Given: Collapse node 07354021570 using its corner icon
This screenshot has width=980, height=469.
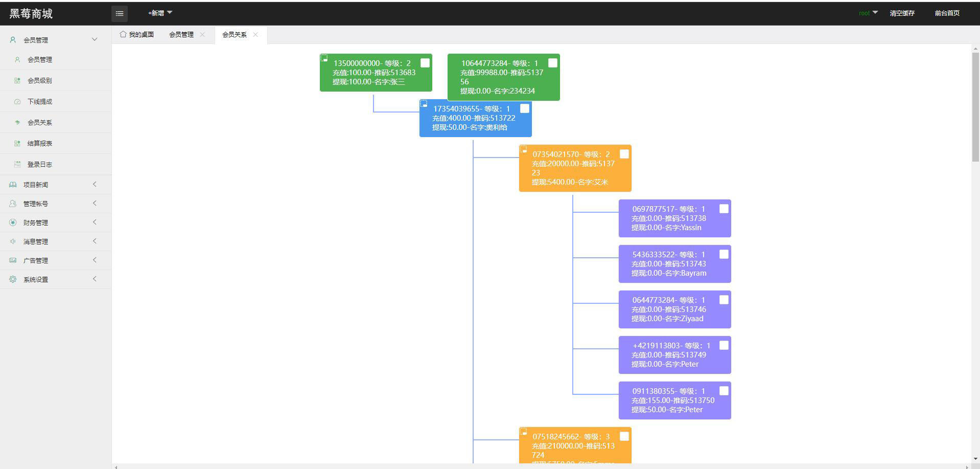Looking at the screenshot, I should coord(523,149).
